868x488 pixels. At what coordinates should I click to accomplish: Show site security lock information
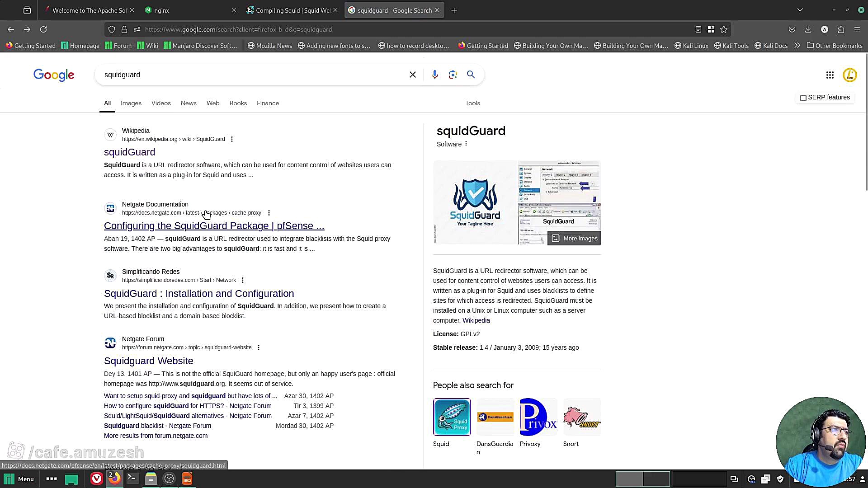(124, 29)
